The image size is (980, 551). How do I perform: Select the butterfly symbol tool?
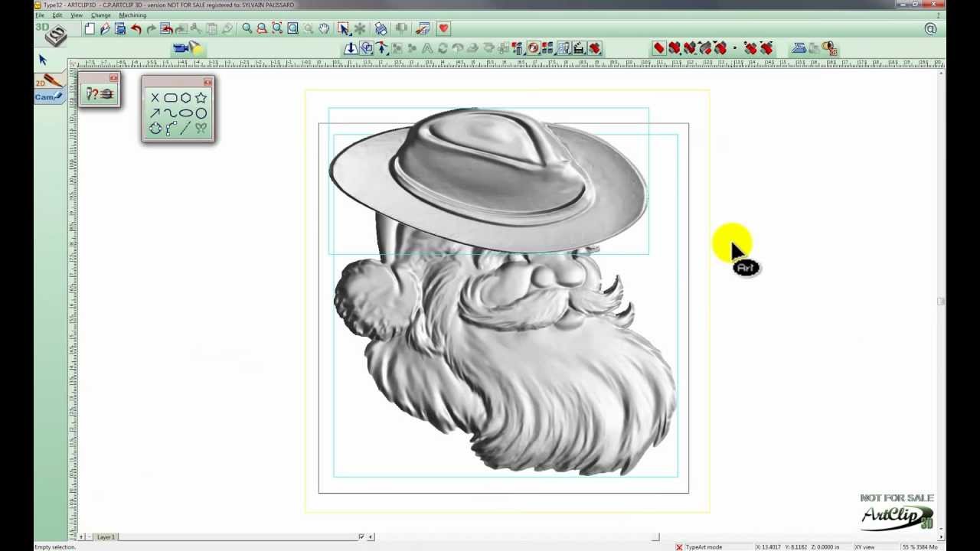click(x=201, y=129)
